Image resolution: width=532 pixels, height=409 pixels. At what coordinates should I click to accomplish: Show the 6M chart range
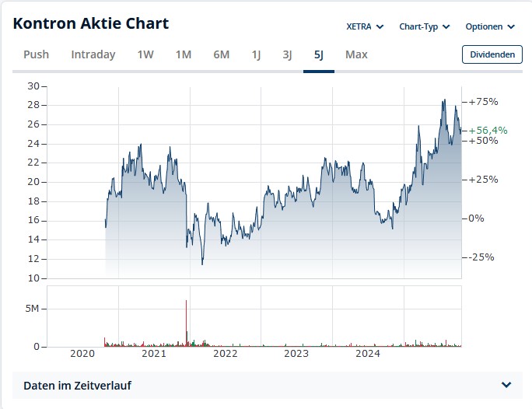(221, 54)
